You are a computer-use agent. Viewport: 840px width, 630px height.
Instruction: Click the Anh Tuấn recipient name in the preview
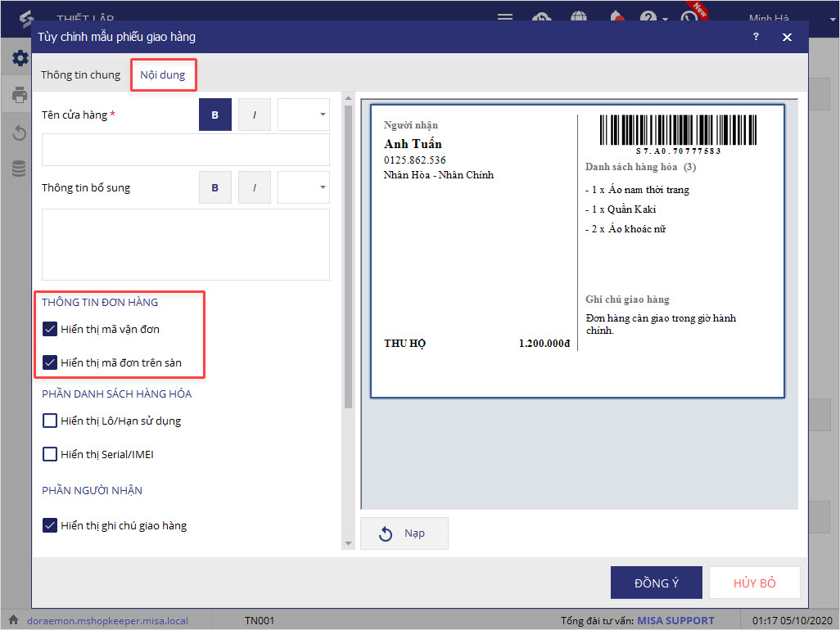pos(413,143)
